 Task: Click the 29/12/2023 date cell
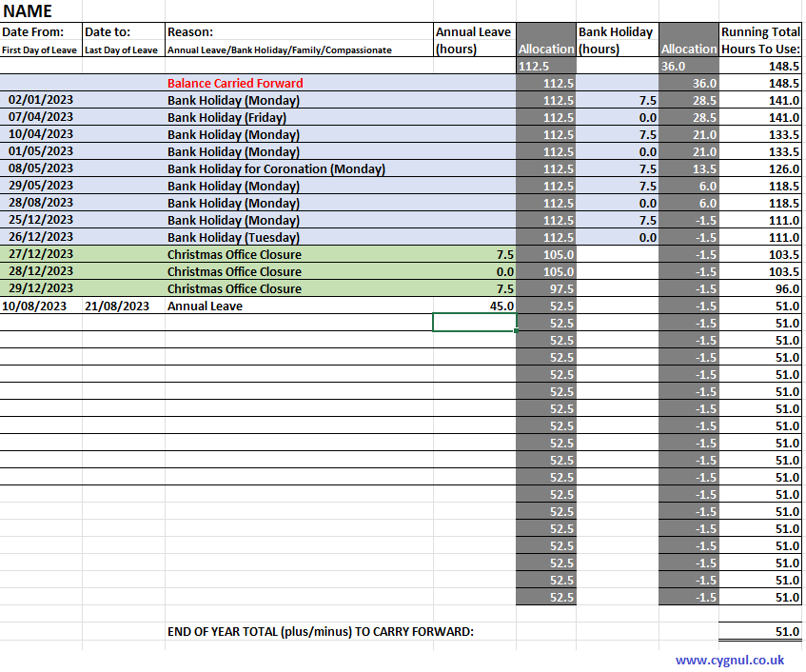pyautogui.click(x=40, y=288)
